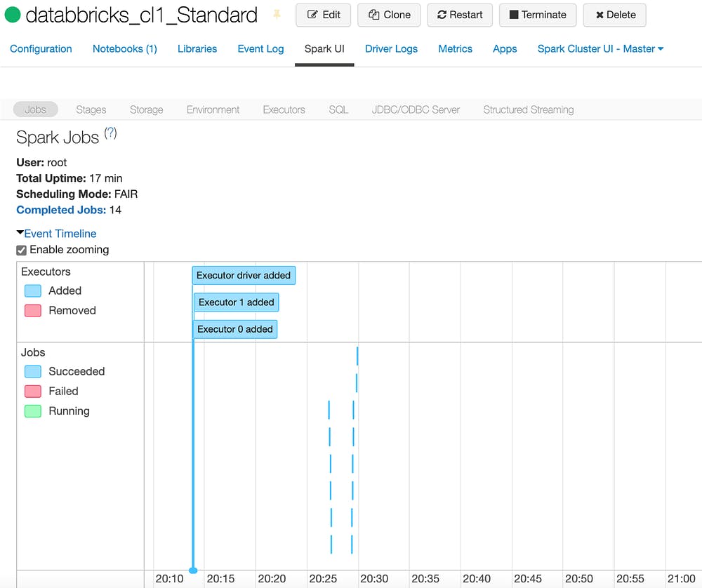The height and width of the screenshot is (588, 702).
Task: View the Event Log tab
Action: 260,49
